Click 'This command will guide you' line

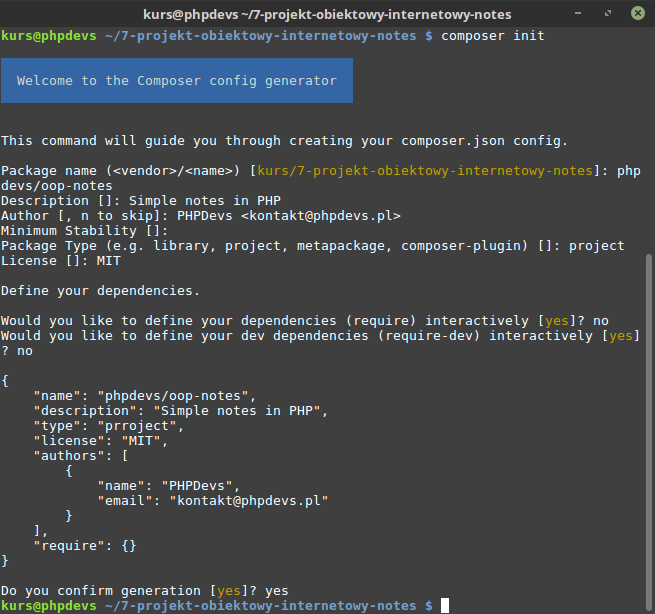284,141
